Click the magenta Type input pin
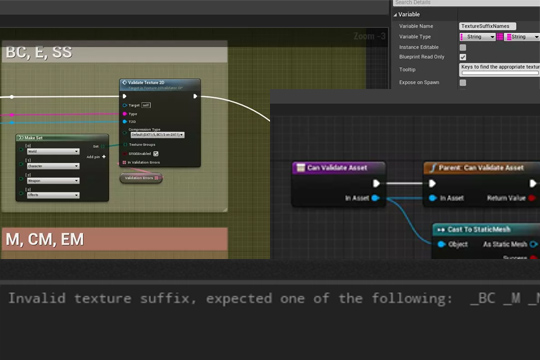This screenshot has width=540, height=360. coord(125,114)
